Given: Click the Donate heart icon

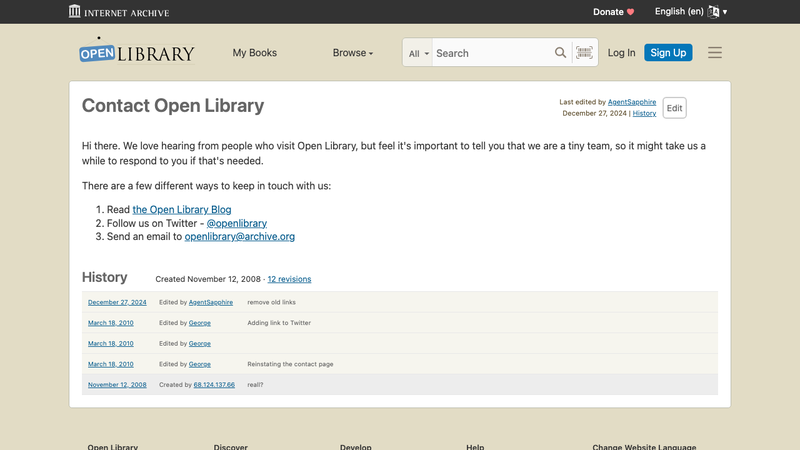Looking at the screenshot, I should point(631,12).
